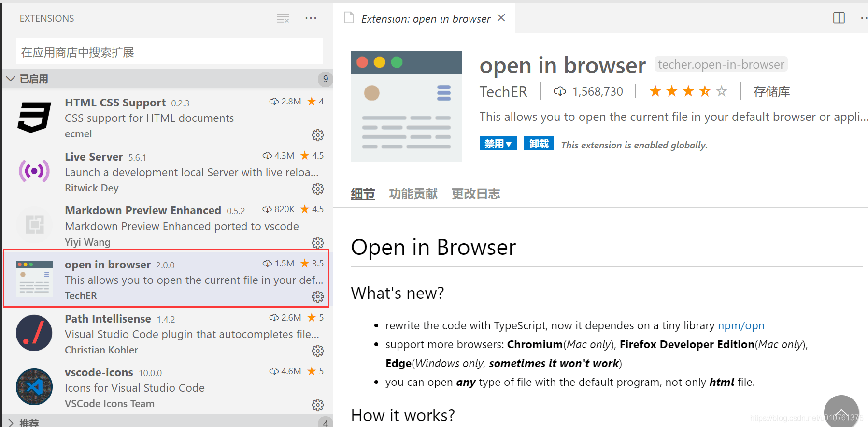
Task: Open gear settings for vscode-icons
Action: pos(317,405)
